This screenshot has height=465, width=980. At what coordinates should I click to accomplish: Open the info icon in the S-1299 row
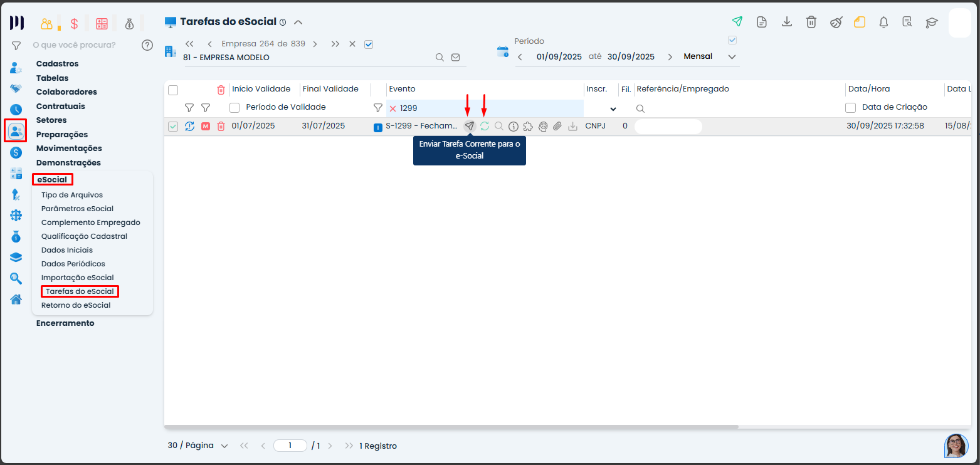[x=514, y=127]
